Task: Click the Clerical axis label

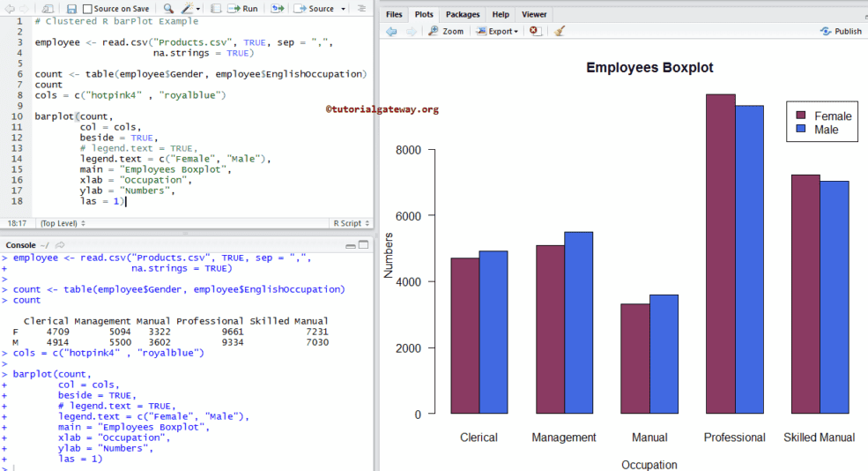Action: click(x=479, y=437)
